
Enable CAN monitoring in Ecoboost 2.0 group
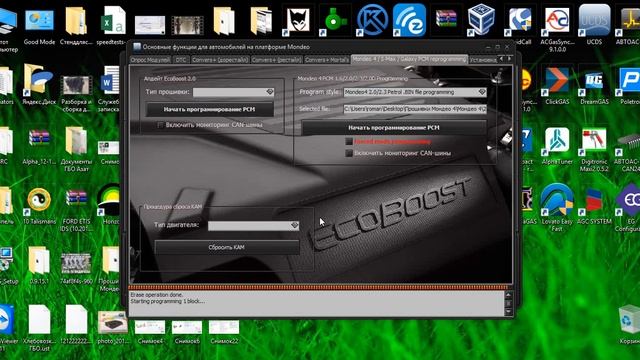(x=160, y=125)
